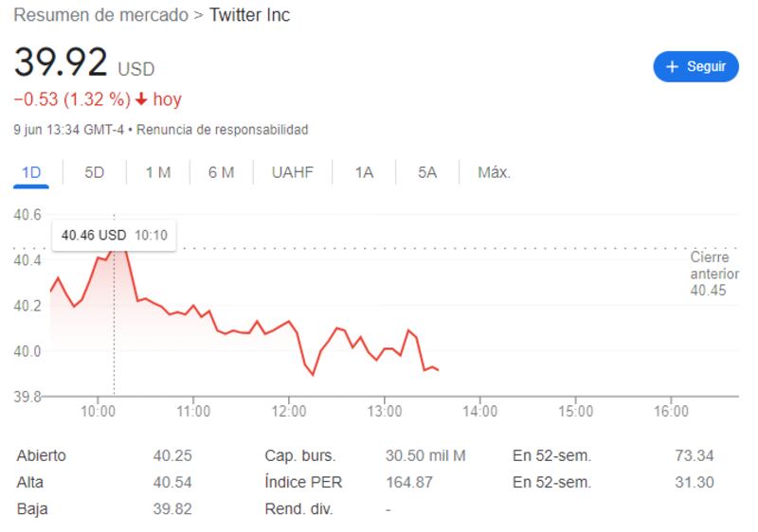Image resolution: width=758 pixels, height=532 pixels.
Task: Open the 1 M time range tab
Action: click(157, 172)
